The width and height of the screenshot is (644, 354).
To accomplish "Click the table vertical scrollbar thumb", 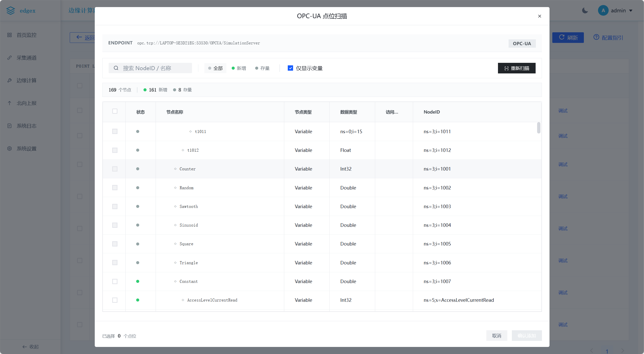I will click(x=539, y=128).
